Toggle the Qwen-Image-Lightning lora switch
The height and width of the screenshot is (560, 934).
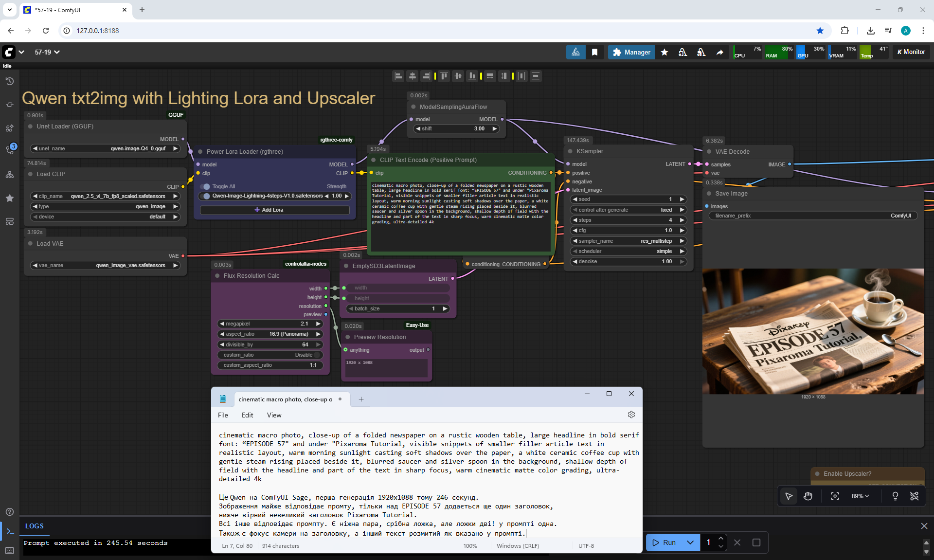(x=206, y=196)
